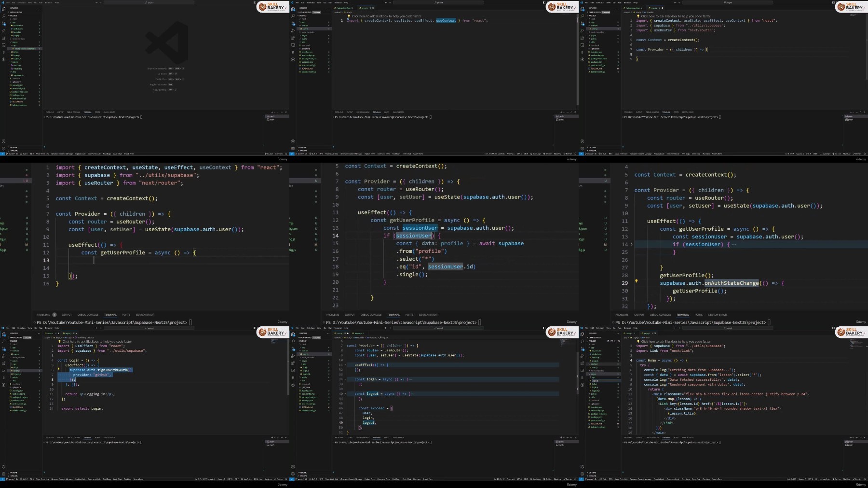Go back using the arrow in the top-left frame
This screenshot has width=868, height=488.
(97, 2)
